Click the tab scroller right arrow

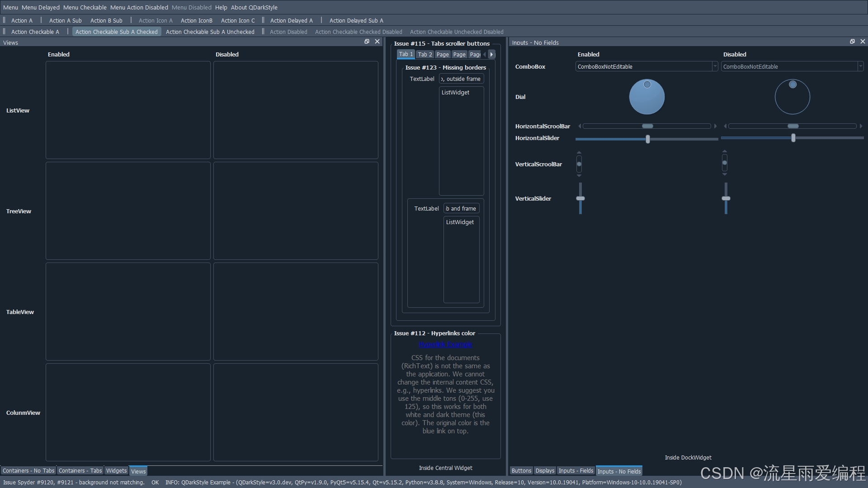(x=491, y=54)
